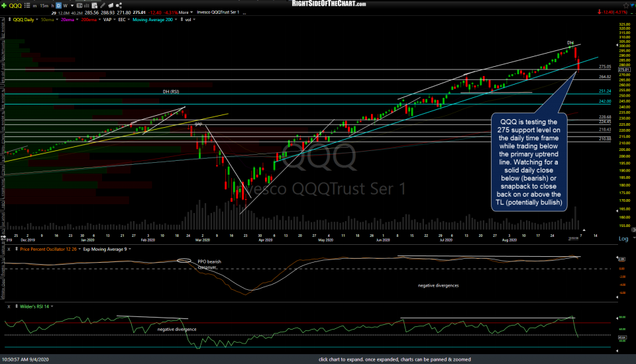Click the 10:50:57 AM 9/4/2020 timestamp
Viewport: 636px width, 364px height.
[x=25, y=359]
